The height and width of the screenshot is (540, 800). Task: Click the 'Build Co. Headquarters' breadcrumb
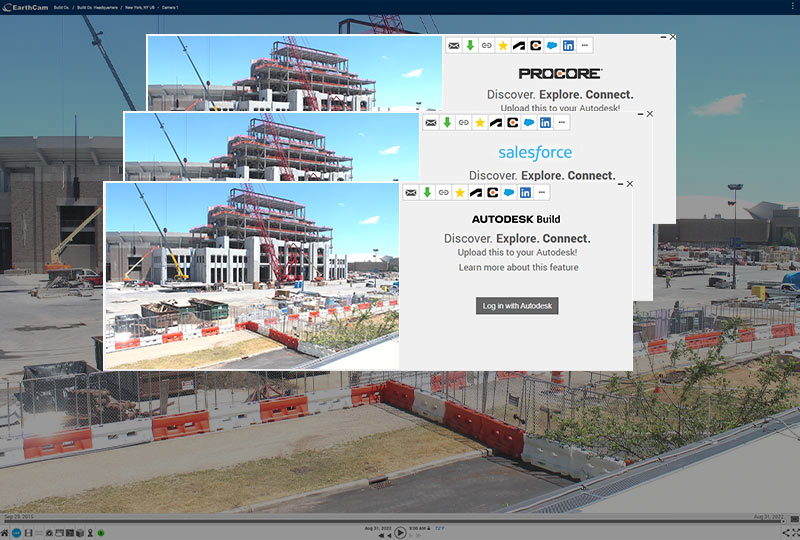(x=97, y=8)
